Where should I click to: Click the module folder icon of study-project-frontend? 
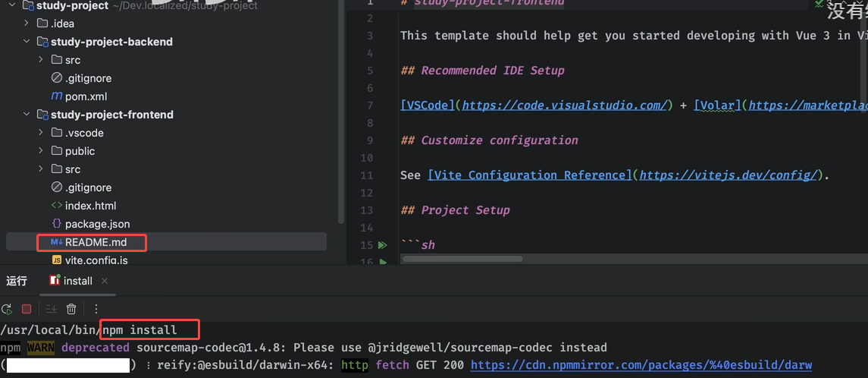[x=42, y=115]
